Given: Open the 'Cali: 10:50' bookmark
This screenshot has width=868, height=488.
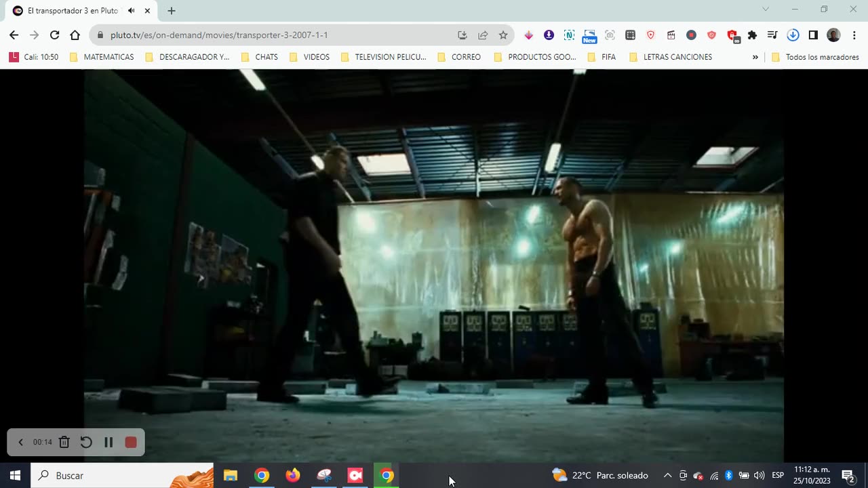Looking at the screenshot, I should (x=34, y=57).
